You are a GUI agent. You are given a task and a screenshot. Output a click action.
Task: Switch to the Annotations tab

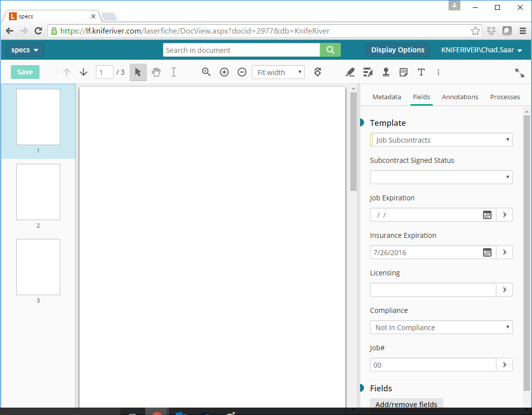pyautogui.click(x=460, y=97)
